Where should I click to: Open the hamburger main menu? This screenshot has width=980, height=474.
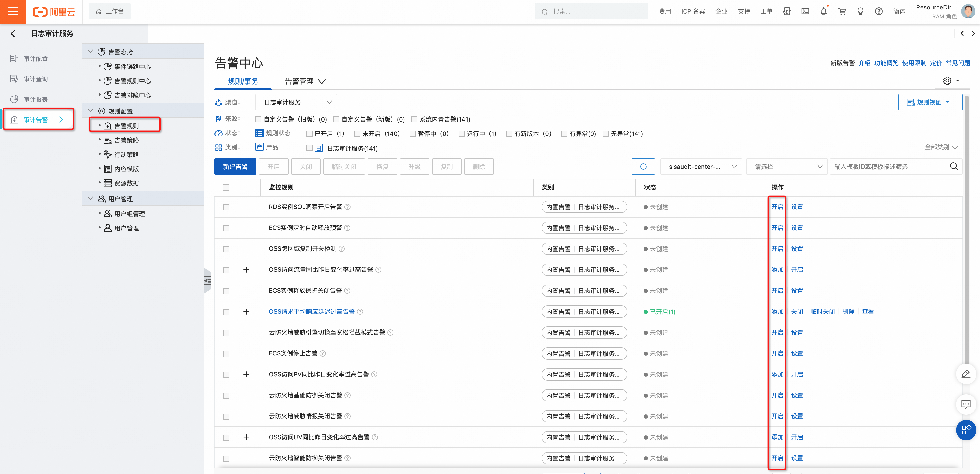tap(13, 12)
